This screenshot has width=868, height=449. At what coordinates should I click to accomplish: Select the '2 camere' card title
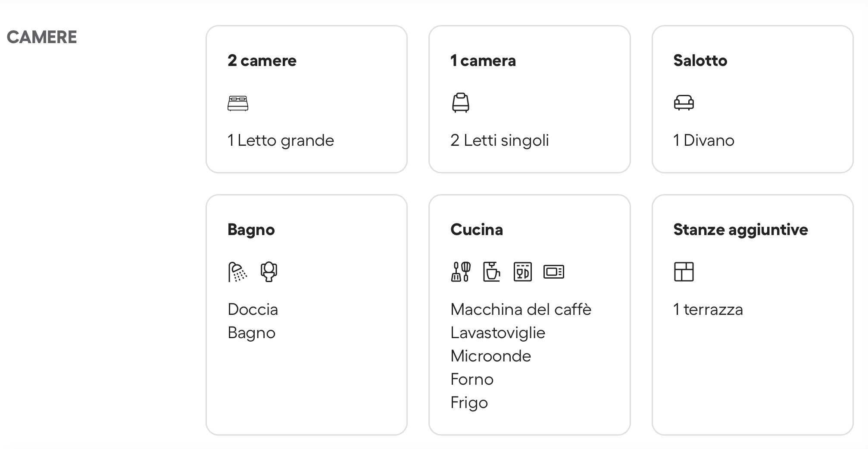pyautogui.click(x=262, y=60)
